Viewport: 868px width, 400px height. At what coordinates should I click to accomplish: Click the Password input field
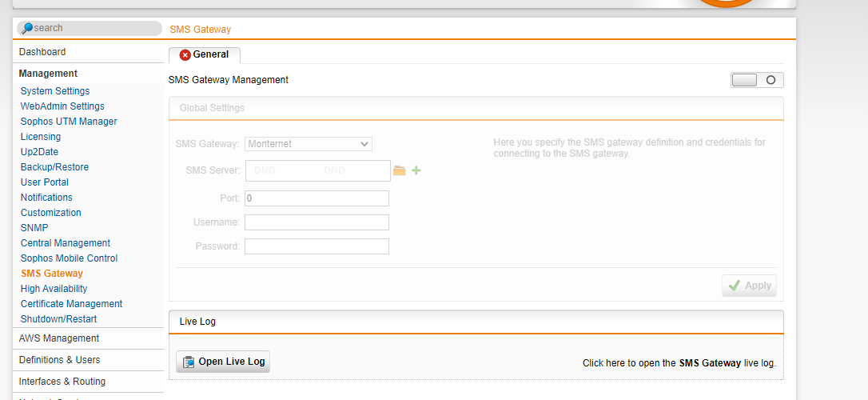[317, 246]
